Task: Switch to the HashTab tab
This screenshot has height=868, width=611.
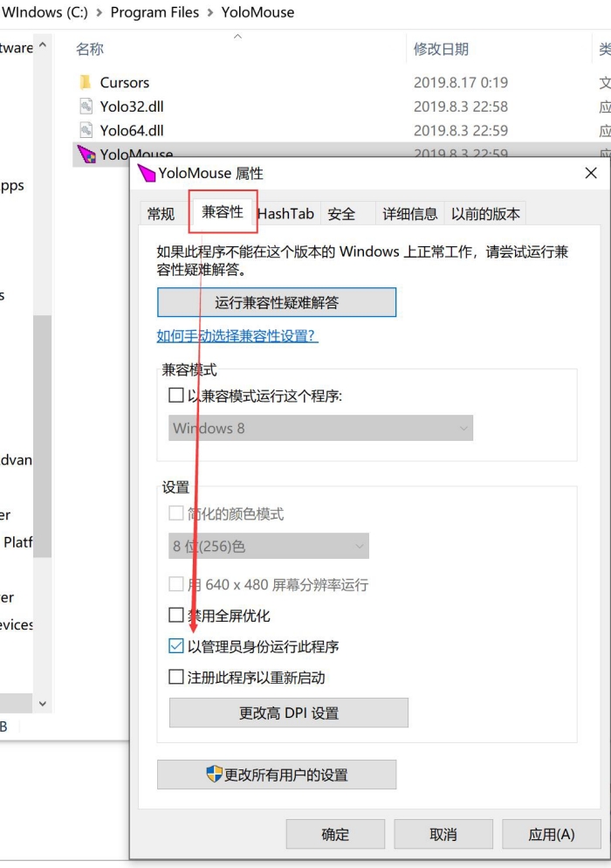Action: (x=285, y=214)
